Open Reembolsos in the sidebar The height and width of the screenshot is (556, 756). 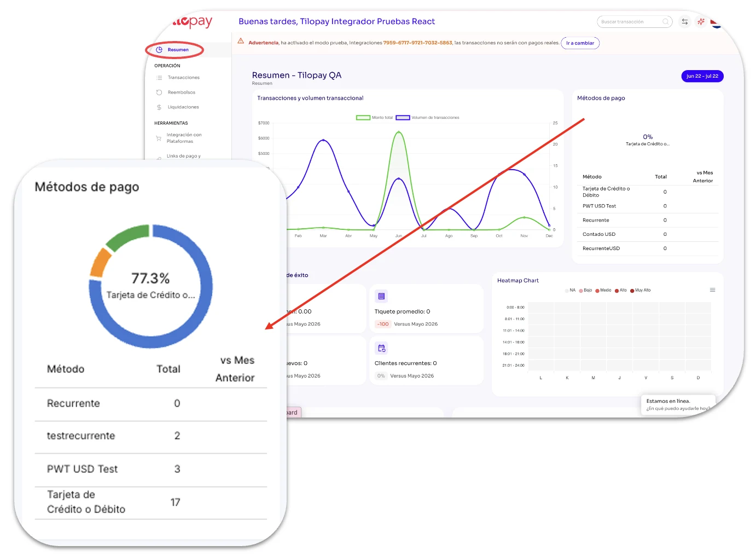click(x=182, y=92)
